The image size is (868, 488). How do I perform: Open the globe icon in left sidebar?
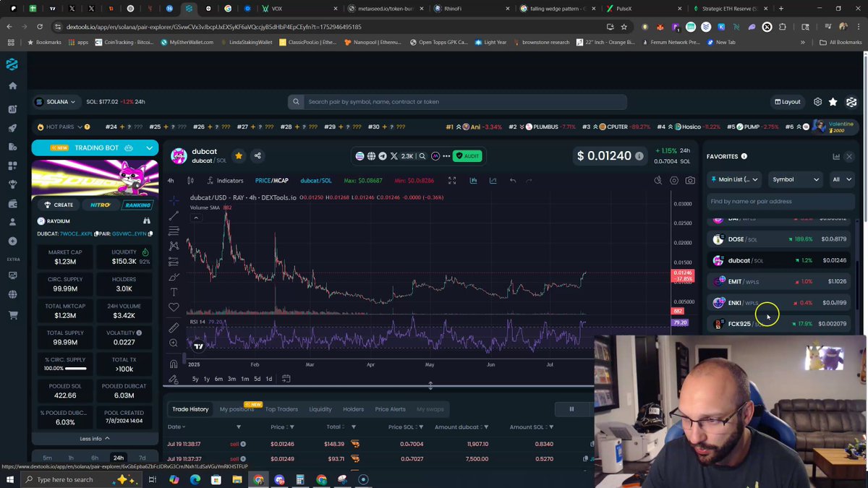tap(12, 294)
